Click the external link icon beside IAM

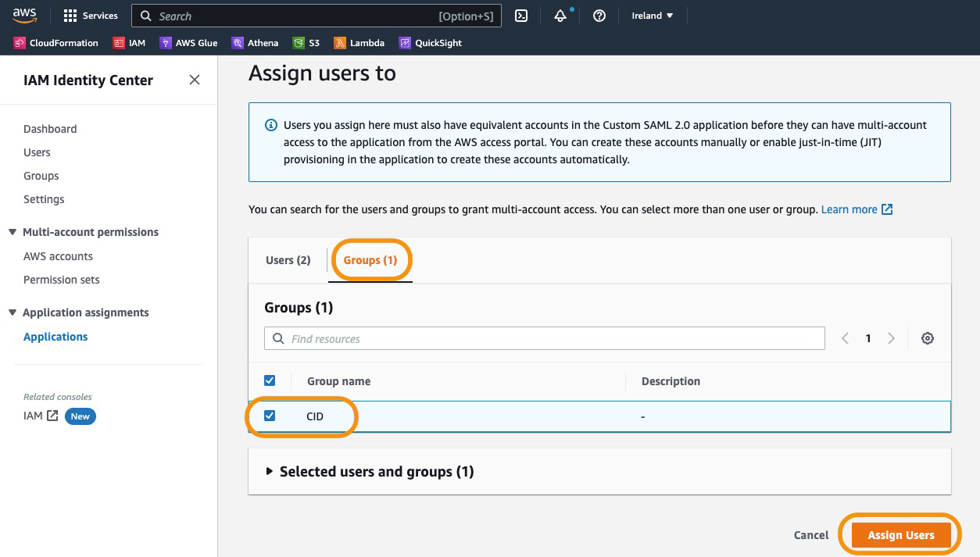point(52,416)
